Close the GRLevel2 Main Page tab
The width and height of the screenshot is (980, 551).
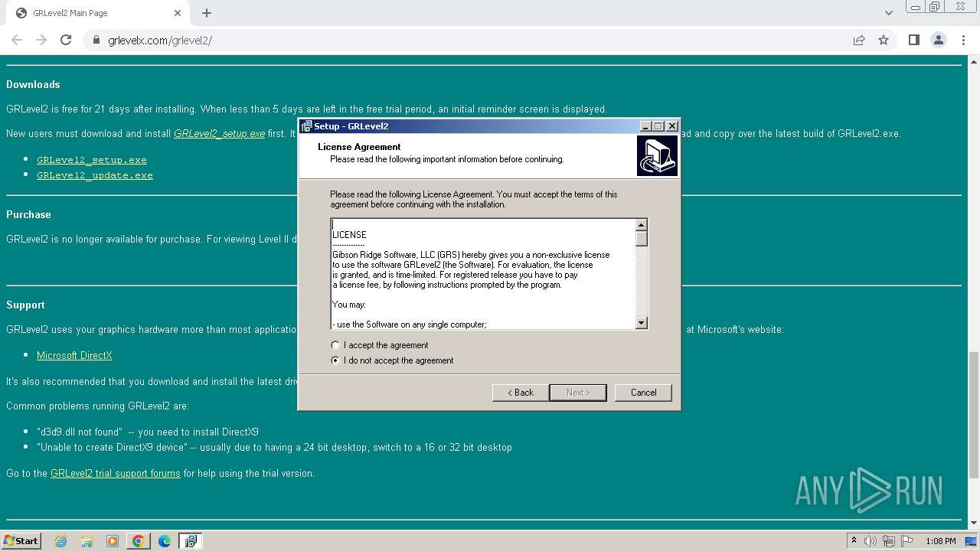[x=178, y=13]
